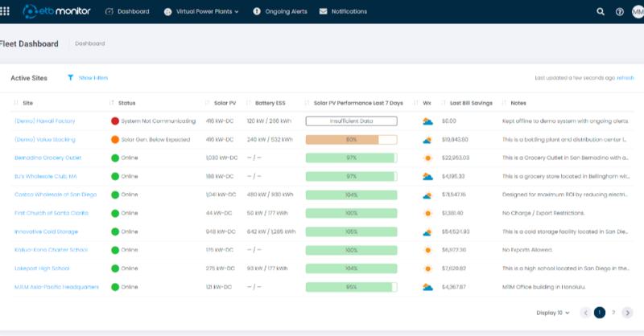Click the 'No Charge / Export Restrictions.' note

543,213
